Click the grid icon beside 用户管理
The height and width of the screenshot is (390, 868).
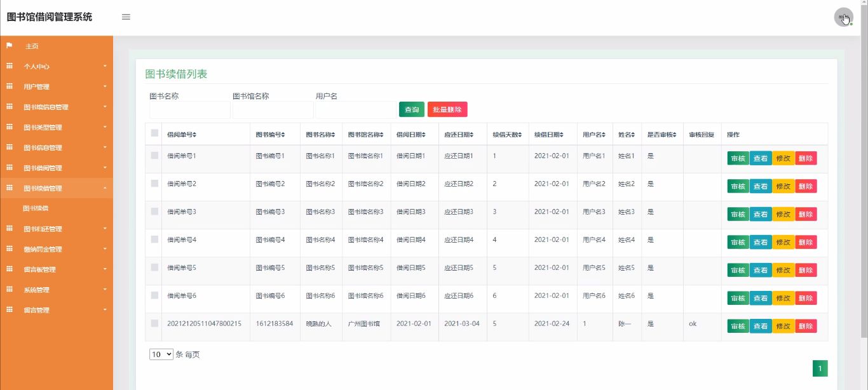coord(10,86)
